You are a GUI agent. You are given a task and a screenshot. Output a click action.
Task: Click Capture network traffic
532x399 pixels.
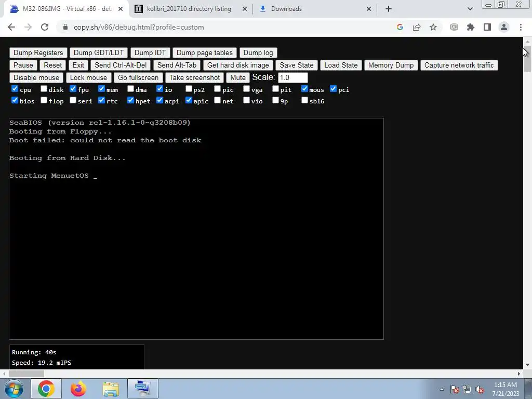coord(459,65)
